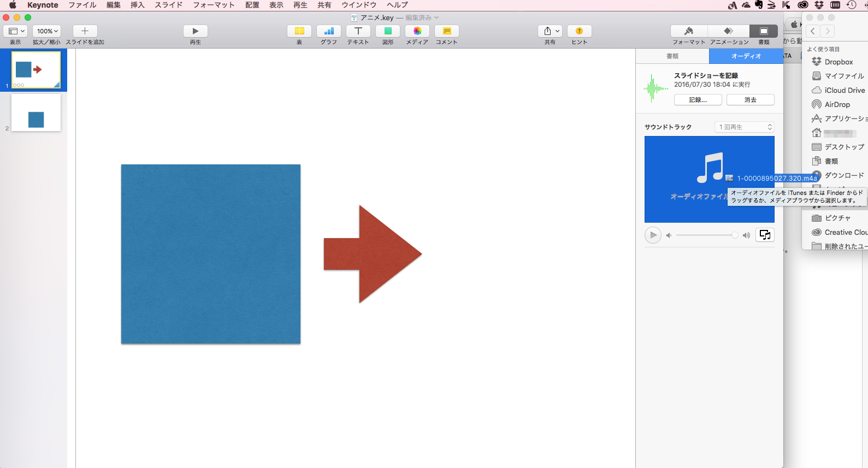
Task: Toggle the Document (書類) inspector
Action: [764, 31]
